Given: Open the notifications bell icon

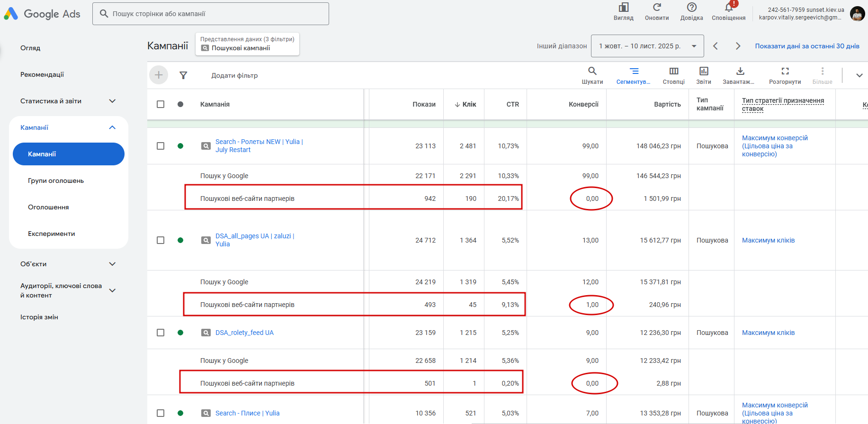Looking at the screenshot, I should click(728, 8).
